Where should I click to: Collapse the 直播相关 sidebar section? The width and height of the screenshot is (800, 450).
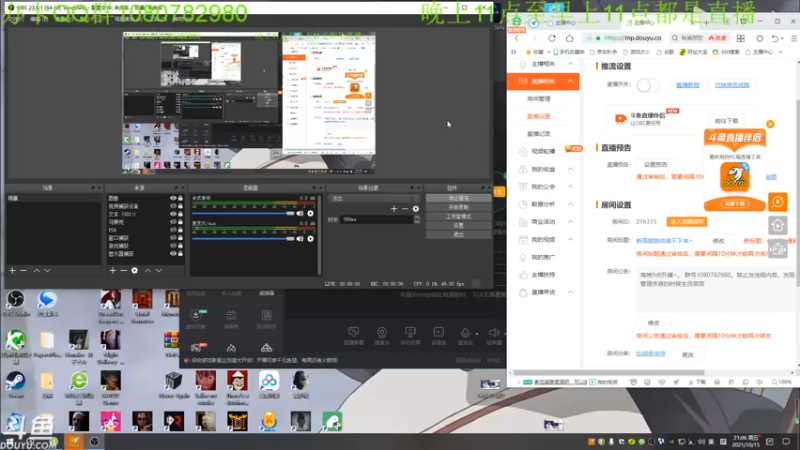[570, 81]
